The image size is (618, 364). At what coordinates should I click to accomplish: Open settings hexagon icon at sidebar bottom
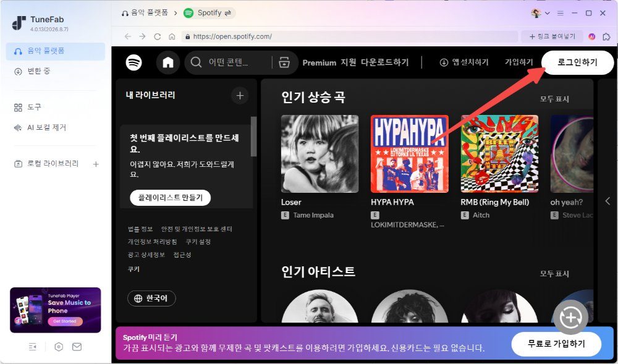[59, 347]
